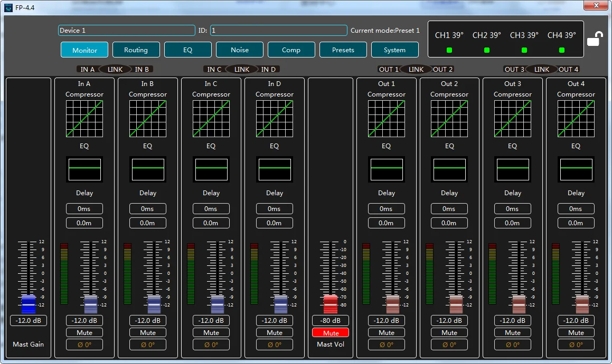Open the System tab
Image resolution: width=612 pixels, height=364 pixels.
pyautogui.click(x=394, y=50)
